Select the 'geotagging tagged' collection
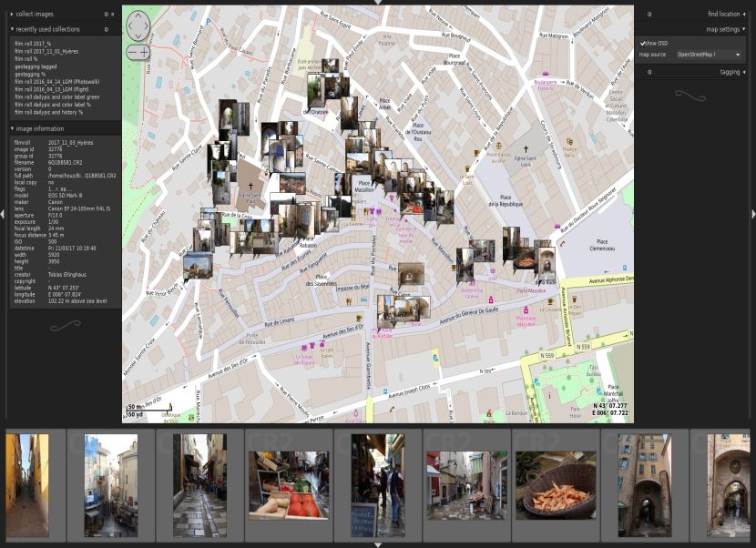The width and height of the screenshot is (756, 548). click(x=36, y=67)
